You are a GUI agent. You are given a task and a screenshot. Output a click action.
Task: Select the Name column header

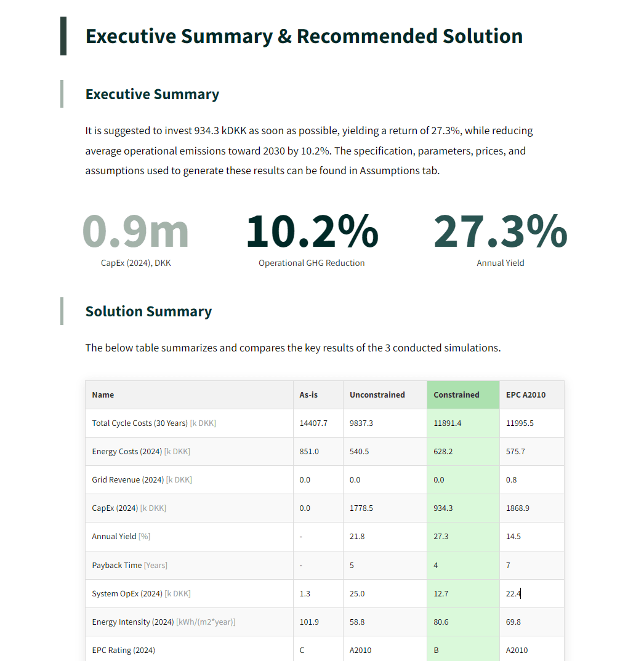[x=103, y=395]
